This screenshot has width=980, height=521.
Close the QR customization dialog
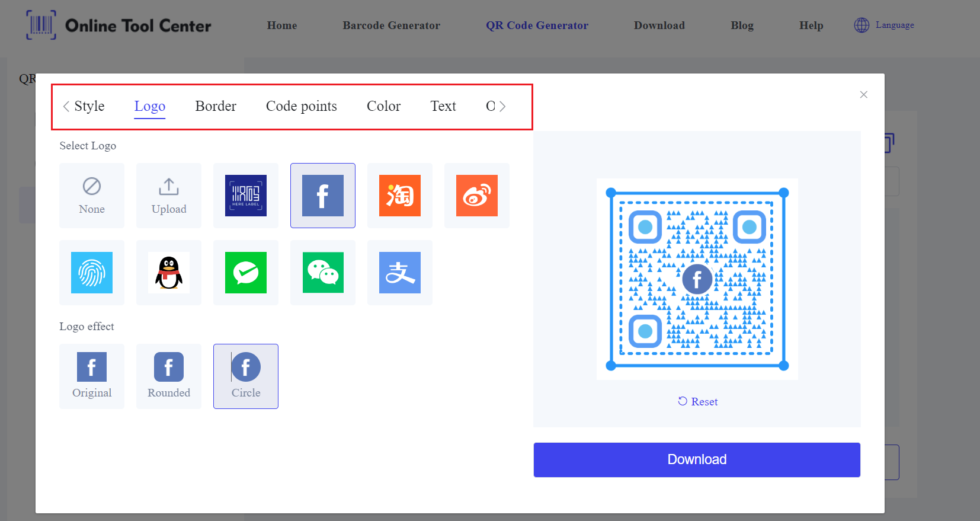864,95
